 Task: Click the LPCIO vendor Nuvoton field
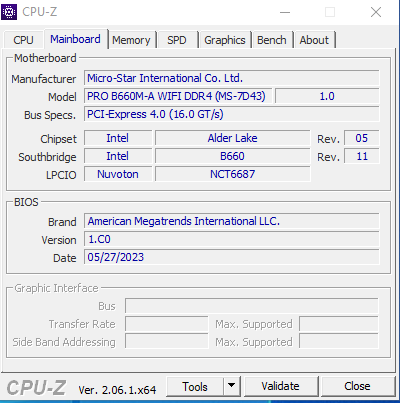(118, 174)
